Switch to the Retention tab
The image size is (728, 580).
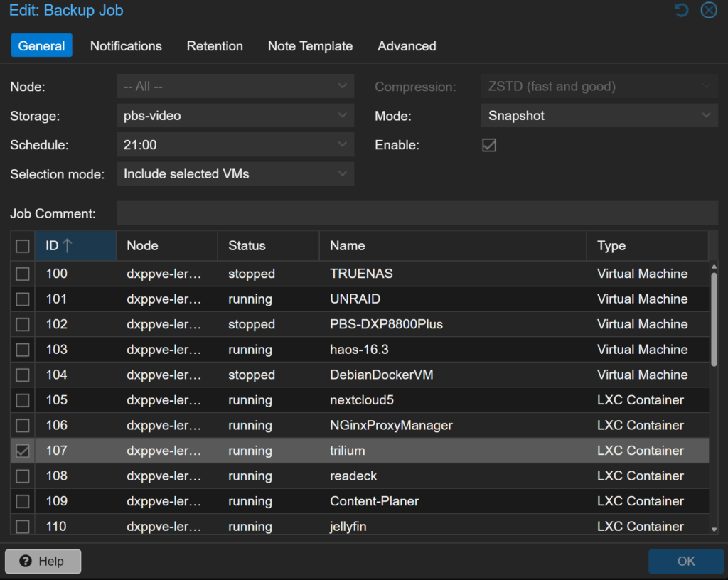pos(215,46)
